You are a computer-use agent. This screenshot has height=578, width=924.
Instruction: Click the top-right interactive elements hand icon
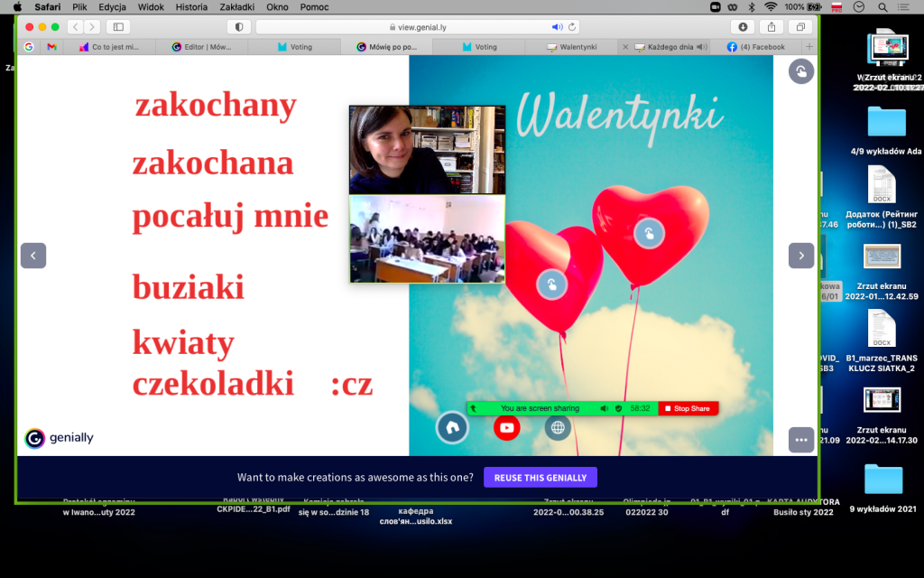tap(800, 71)
